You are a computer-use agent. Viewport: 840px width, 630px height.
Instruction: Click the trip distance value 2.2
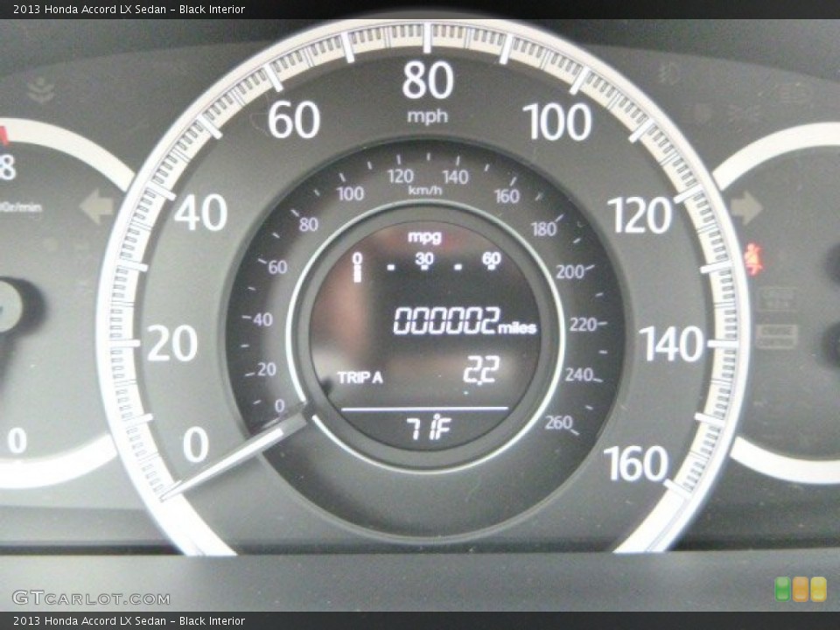(481, 369)
